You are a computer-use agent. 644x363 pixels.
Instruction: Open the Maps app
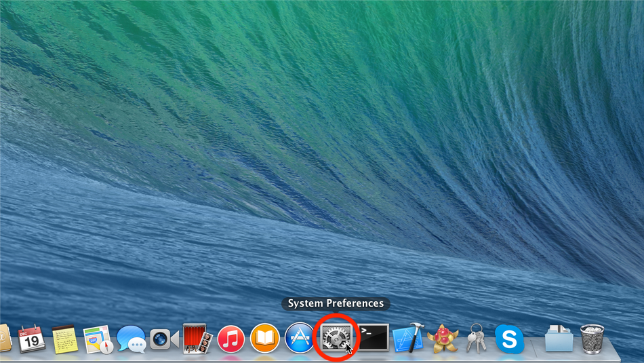tap(98, 338)
